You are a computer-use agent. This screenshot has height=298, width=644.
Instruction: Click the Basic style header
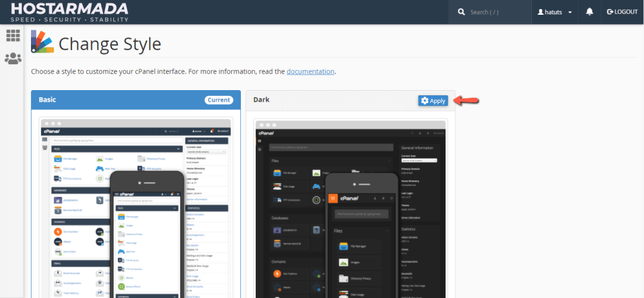point(136,100)
